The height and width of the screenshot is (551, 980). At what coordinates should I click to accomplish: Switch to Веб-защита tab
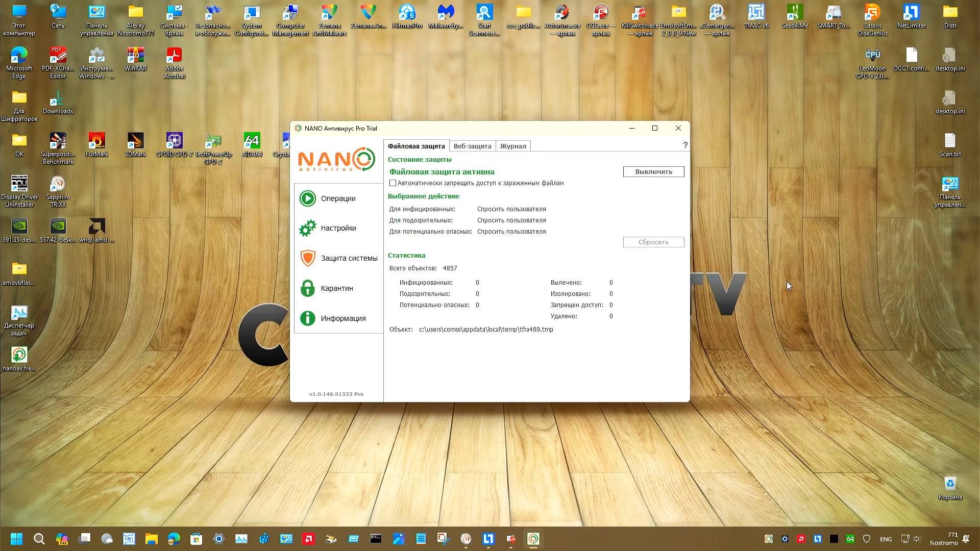(472, 146)
